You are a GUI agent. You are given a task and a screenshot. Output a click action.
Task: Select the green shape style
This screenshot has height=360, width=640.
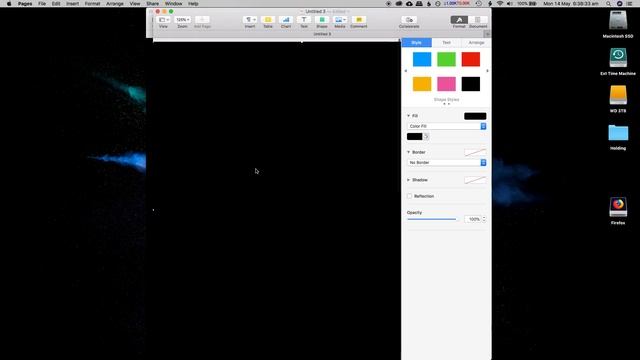[447, 59]
